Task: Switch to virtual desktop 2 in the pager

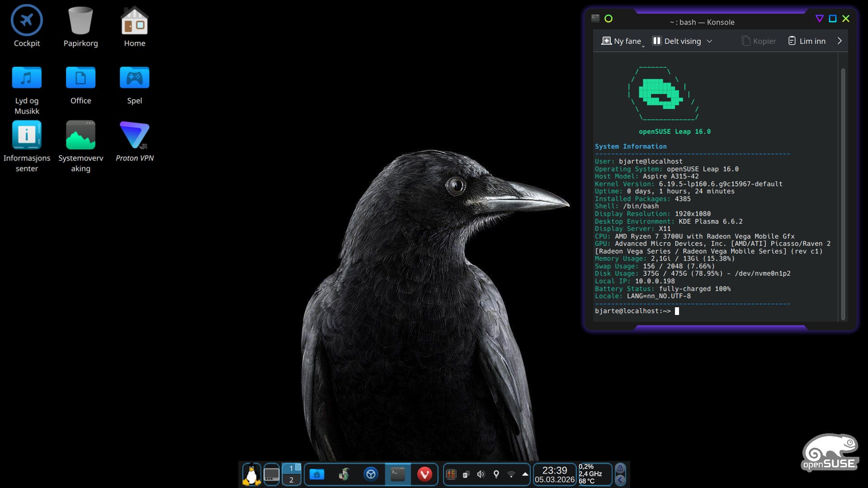Action: 291,480
